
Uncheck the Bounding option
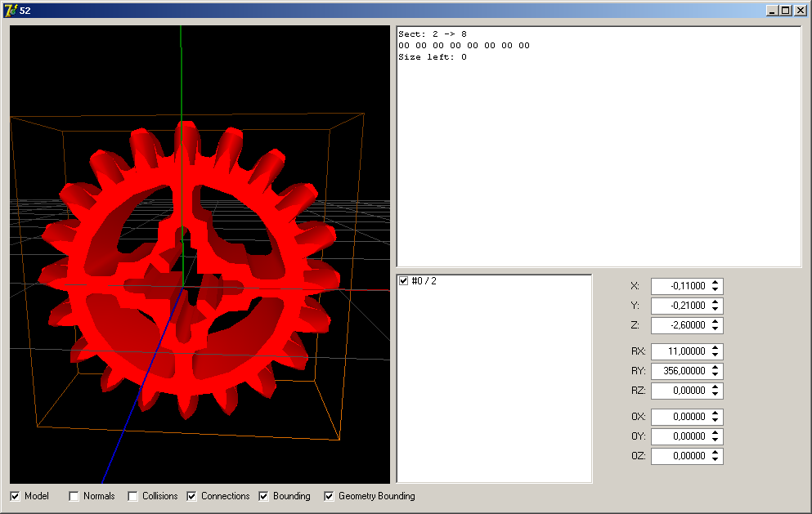click(264, 496)
